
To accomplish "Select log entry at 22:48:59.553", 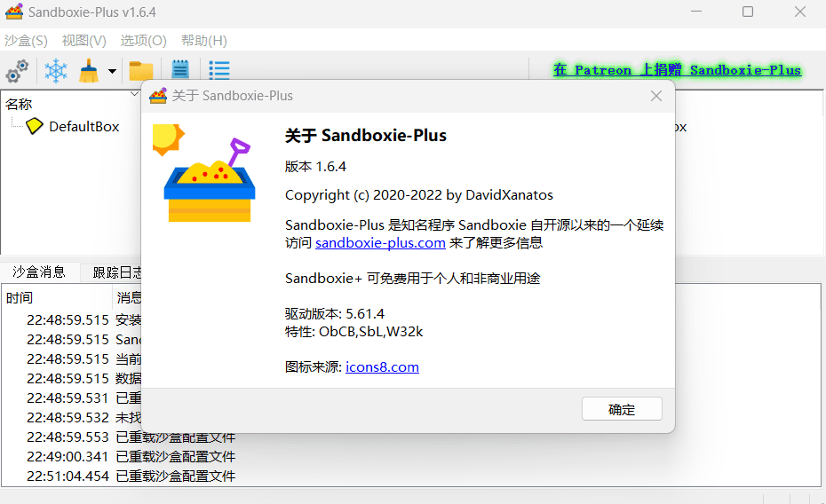I will pos(131,437).
